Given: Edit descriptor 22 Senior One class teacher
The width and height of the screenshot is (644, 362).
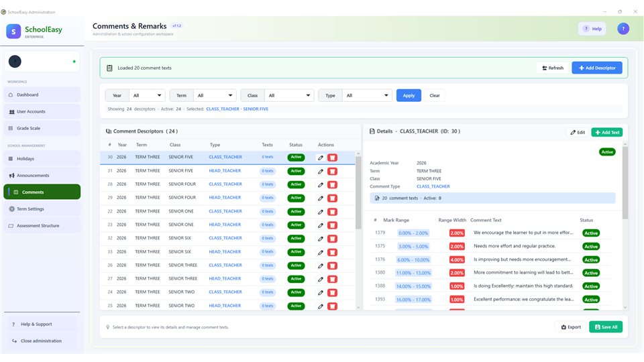Looking at the screenshot, I should [321, 212].
